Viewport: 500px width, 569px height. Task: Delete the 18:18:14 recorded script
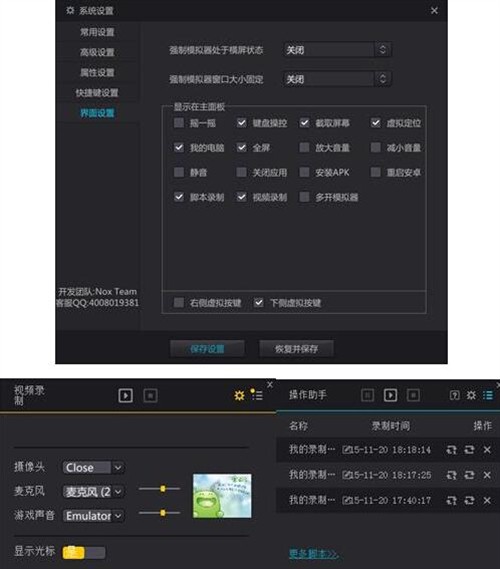(487, 450)
